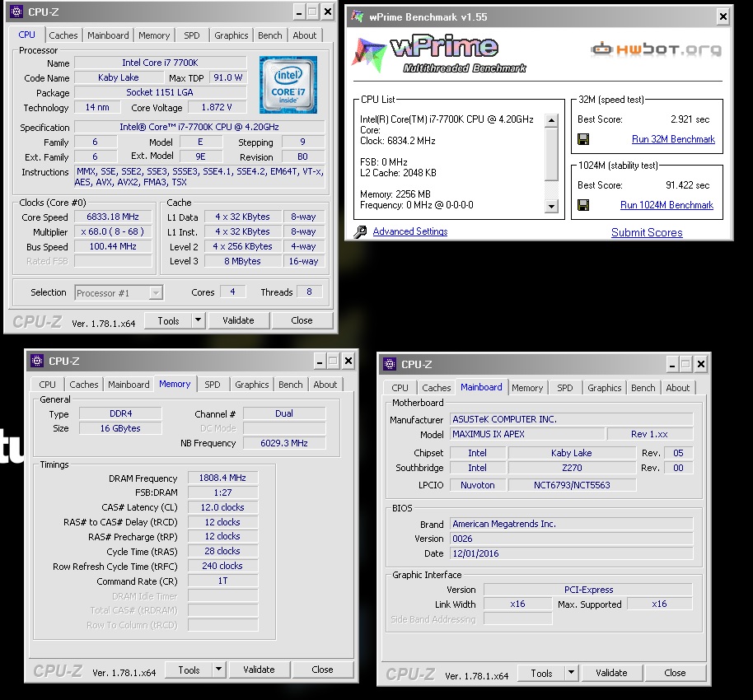Open Graphics tab in Memory CPU-Z window
Image resolution: width=753 pixels, height=700 pixels.
(x=251, y=384)
